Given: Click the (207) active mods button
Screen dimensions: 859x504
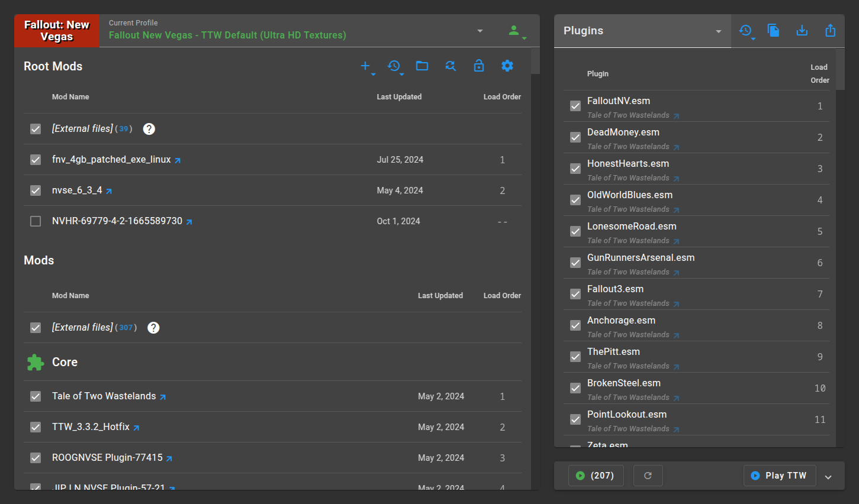Looking at the screenshot, I should click(x=596, y=476).
